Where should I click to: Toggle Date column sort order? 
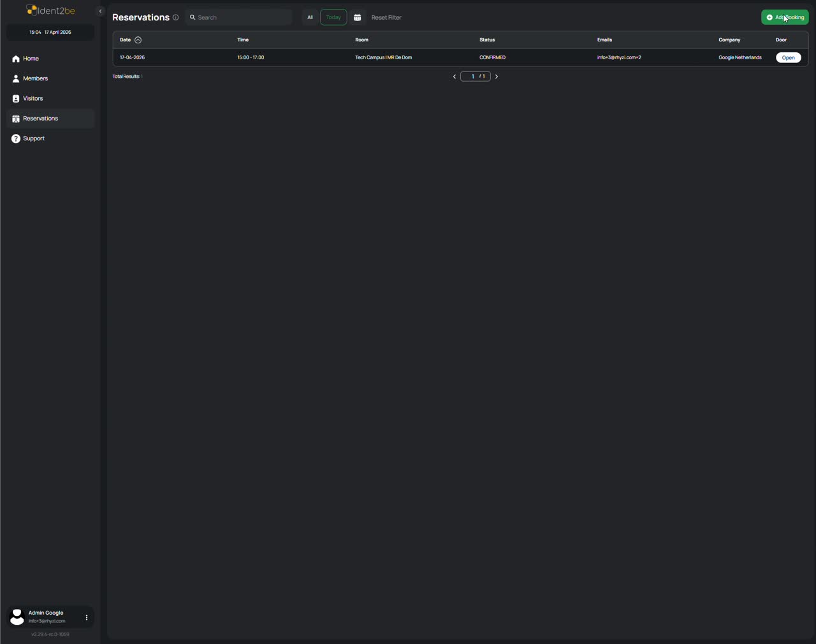pyautogui.click(x=138, y=40)
